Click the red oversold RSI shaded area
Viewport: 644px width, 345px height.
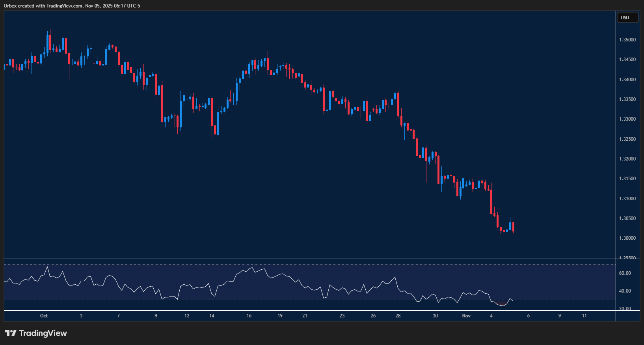click(501, 304)
